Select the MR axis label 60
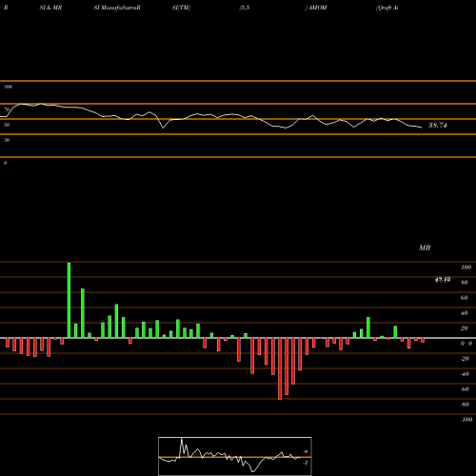Viewport: 476px width, 476px height. [x=465, y=298]
